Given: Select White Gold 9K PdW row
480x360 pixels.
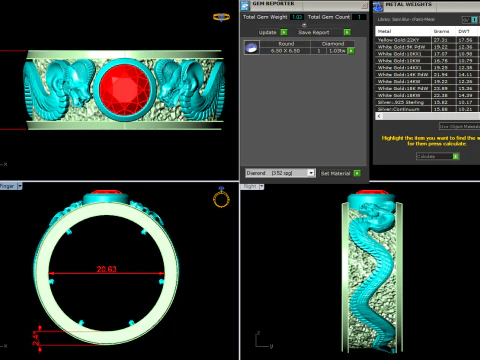Looking at the screenshot, I should [428, 47].
